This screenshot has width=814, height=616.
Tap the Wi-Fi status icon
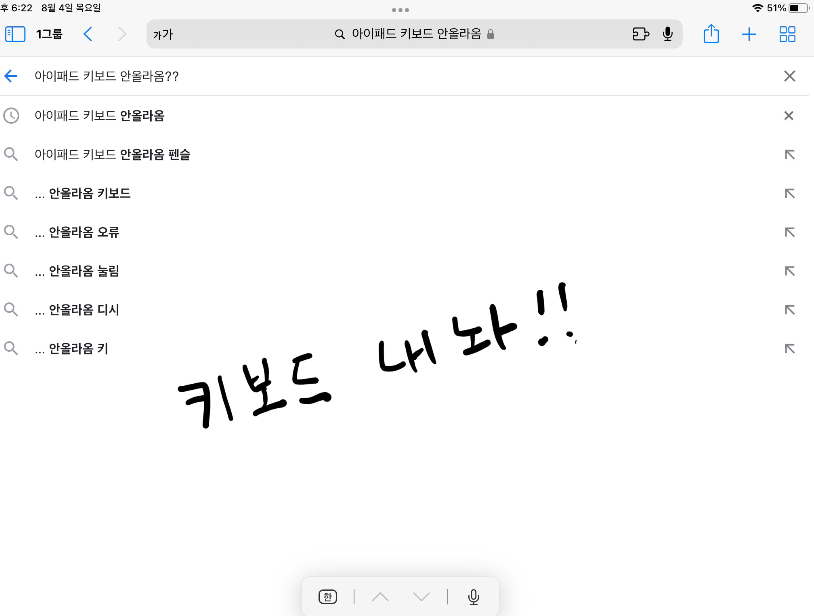[758, 8]
